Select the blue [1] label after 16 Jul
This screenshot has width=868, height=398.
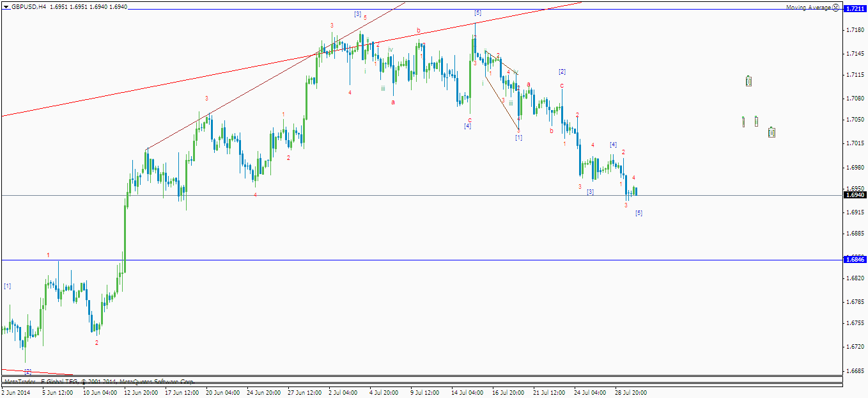tap(518, 138)
